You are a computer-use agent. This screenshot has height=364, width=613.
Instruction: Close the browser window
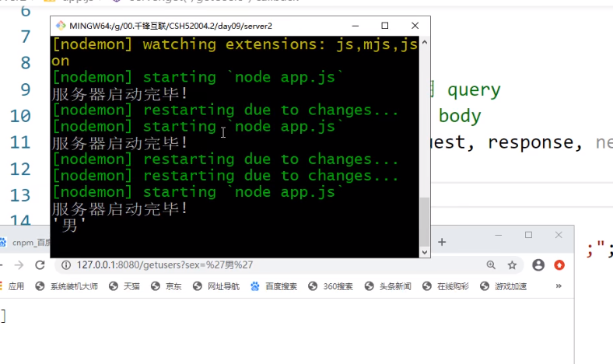[x=559, y=235]
